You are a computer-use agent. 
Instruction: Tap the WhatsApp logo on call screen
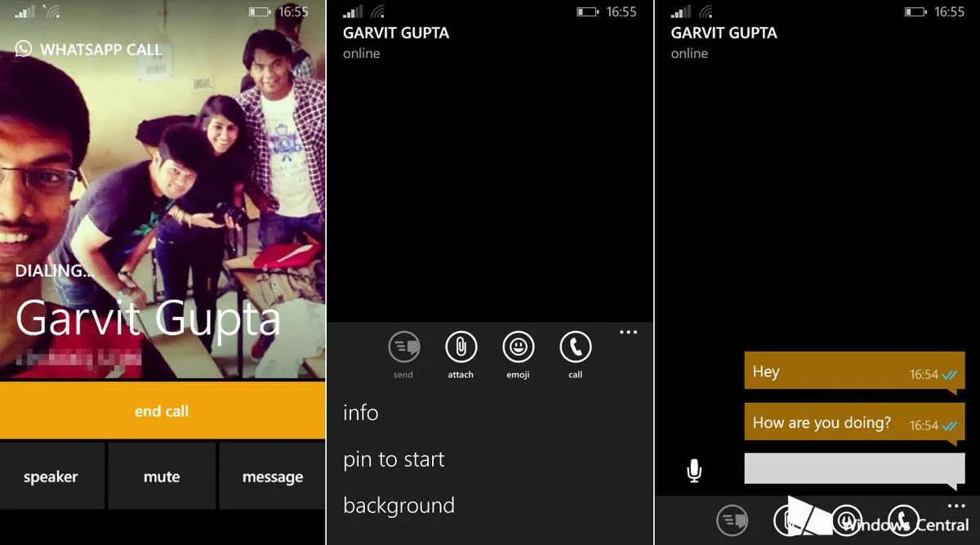pos(24,48)
